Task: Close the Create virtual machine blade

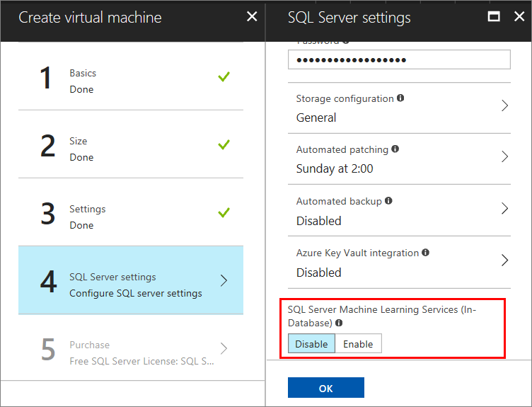Action: coord(252,17)
